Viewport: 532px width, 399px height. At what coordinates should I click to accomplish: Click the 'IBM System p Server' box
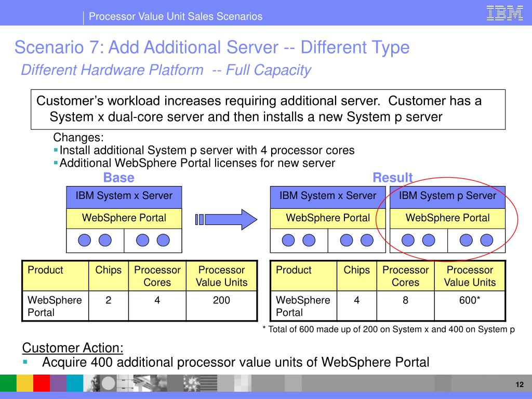click(447, 197)
